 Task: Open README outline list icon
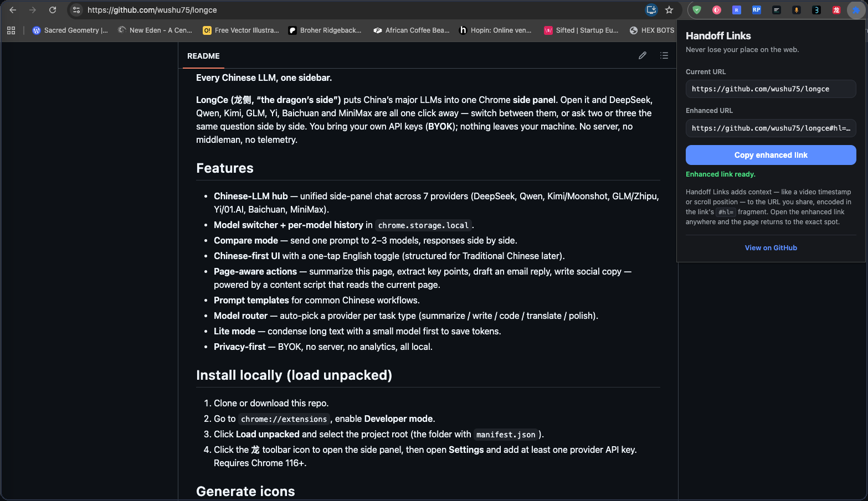coord(664,55)
